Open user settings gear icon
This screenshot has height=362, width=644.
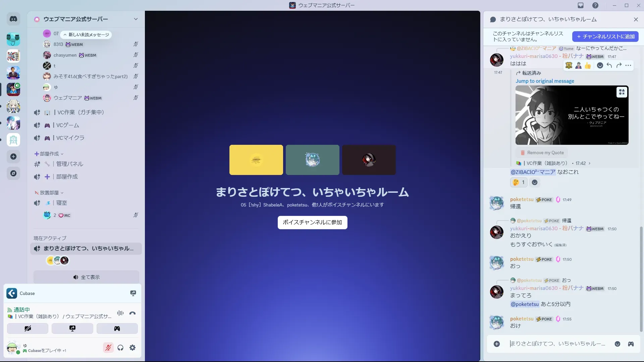coord(132,348)
